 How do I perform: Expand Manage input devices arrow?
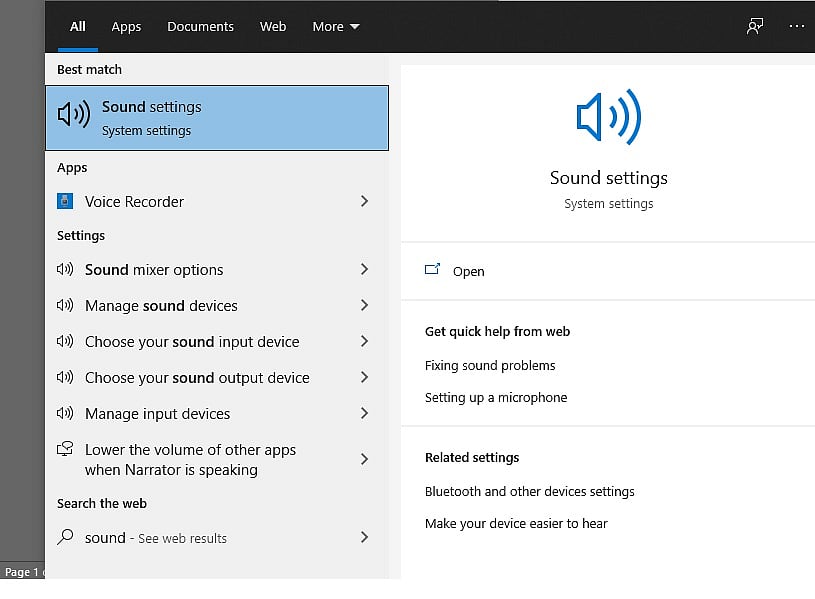point(364,413)
